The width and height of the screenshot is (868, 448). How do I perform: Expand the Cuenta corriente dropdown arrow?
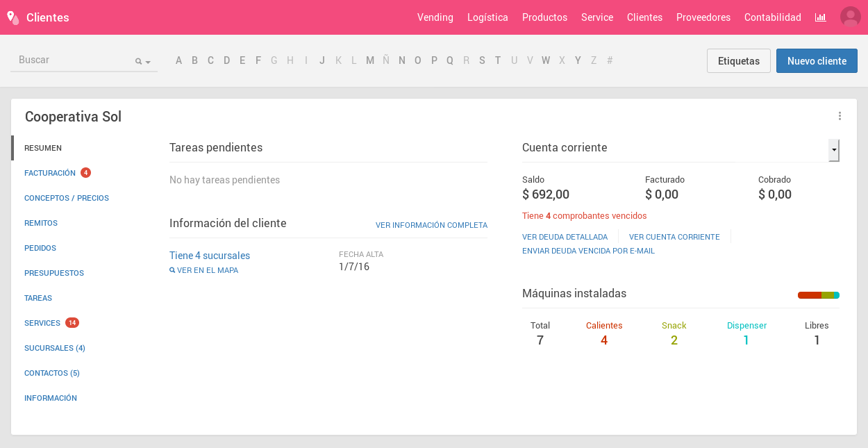click(x=833, y=150)
